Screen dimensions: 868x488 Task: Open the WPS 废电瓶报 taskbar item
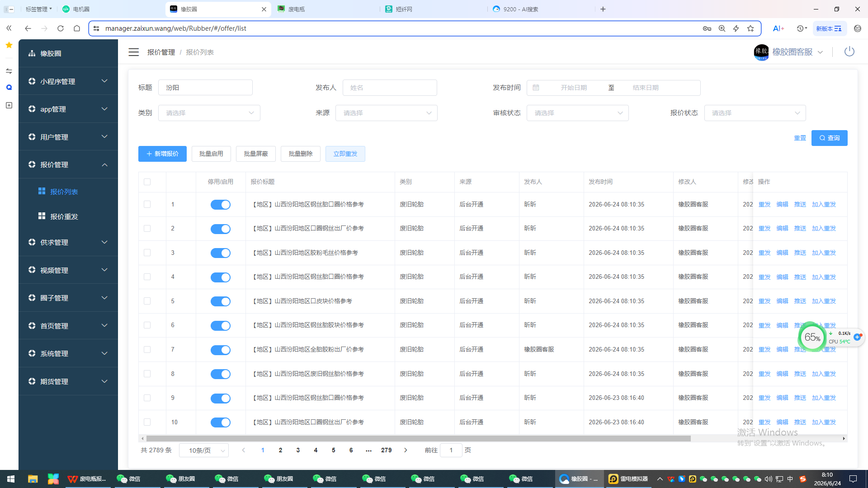coord(87,479)
